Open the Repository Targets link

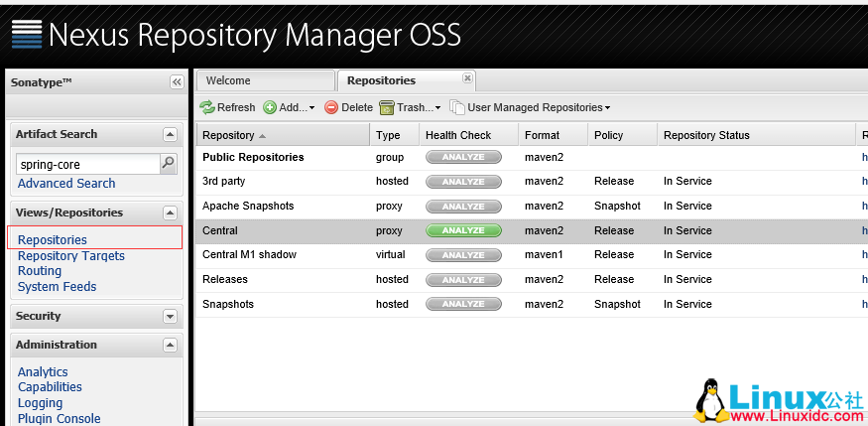71,255
